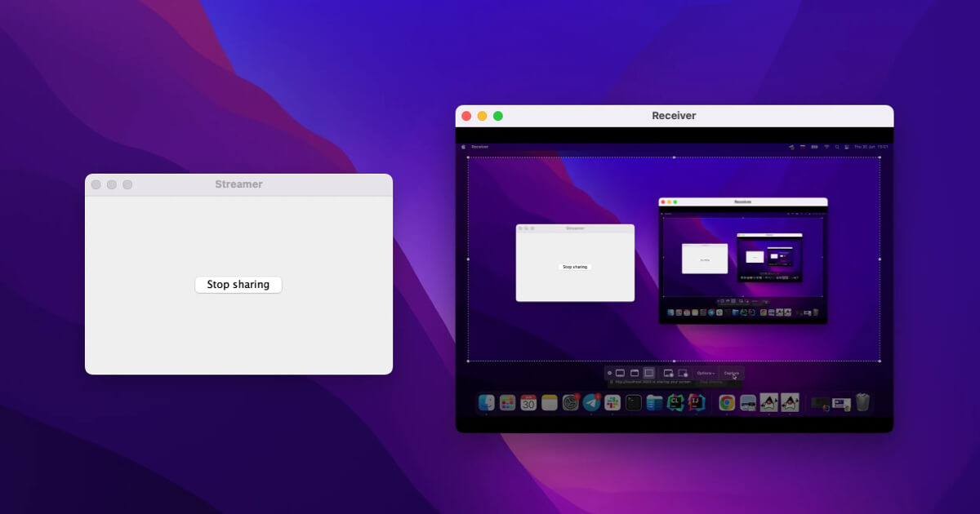Open Slack in the streamed Dock
Viewport: 980px width, 514px height.
(612, 402)
